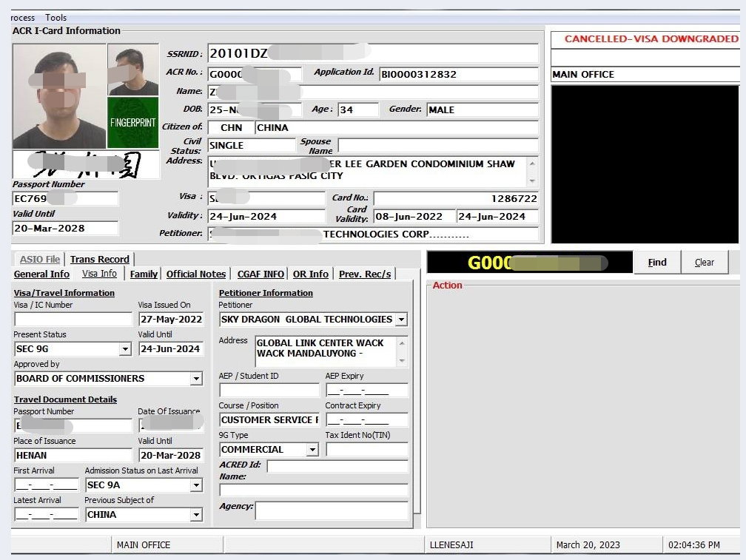Click the Visa / IC Number field

73,320
